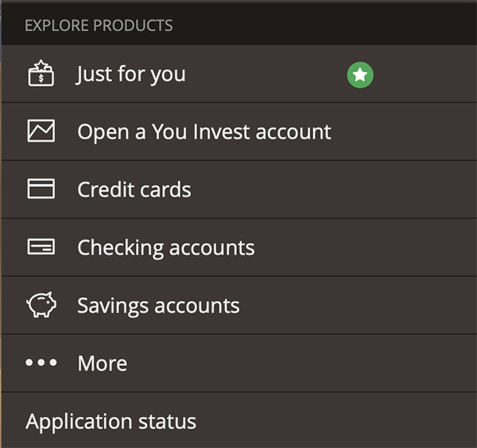Screen dimensions: 477x448
Task: Go to Credit cards
Action: pos(134,189)
